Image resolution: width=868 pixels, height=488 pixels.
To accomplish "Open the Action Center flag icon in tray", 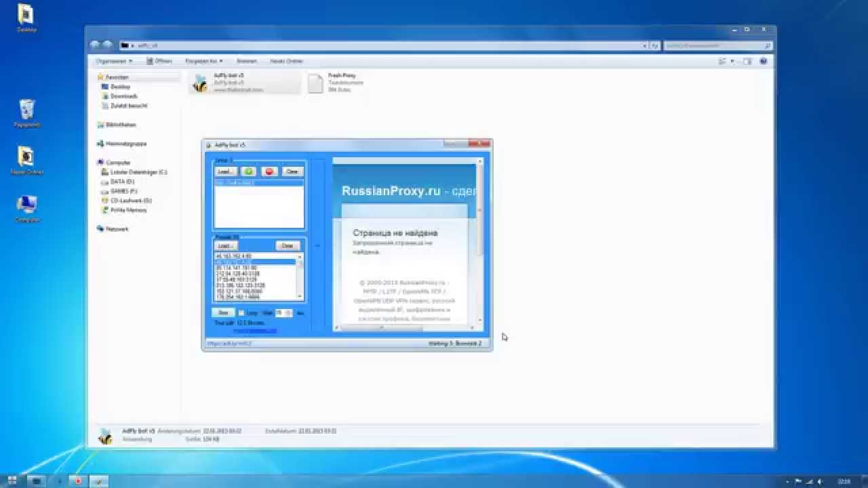I will click(x=797, y=481).
